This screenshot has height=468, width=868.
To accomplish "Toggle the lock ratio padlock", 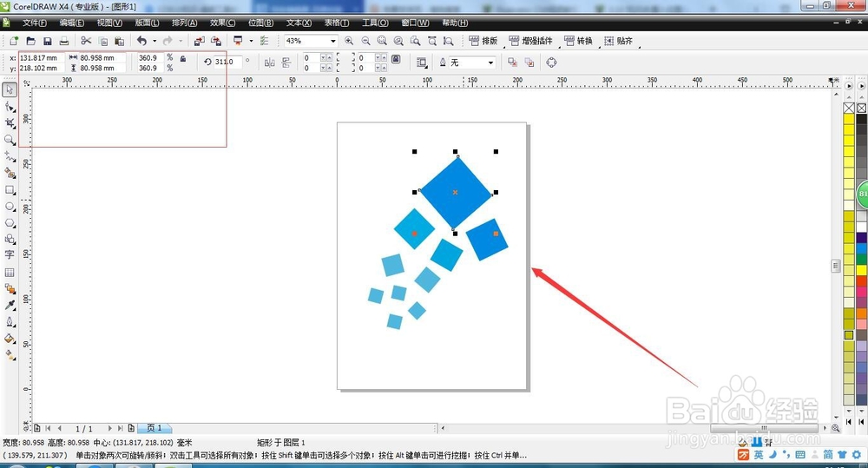I will click(183, 59).
